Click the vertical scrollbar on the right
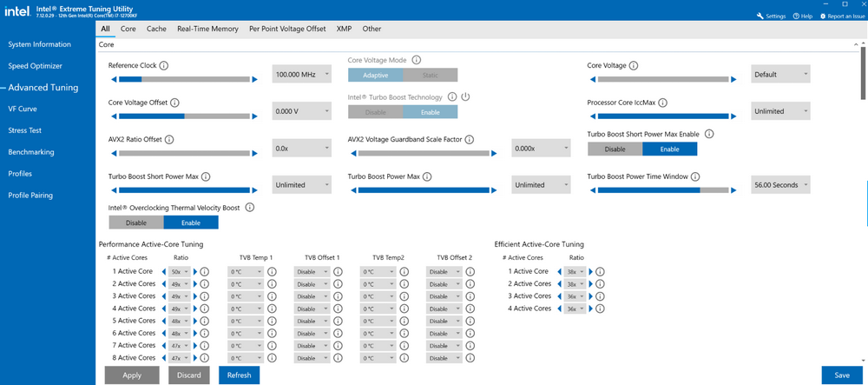The height and width of the screenshot is (385, 868). pyautogui.click(x=865, y=73)
